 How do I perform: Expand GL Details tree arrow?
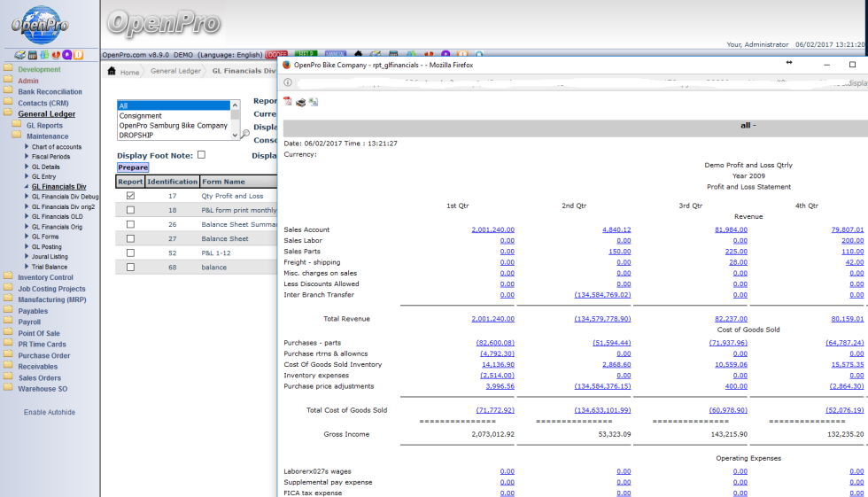(27, 167)
